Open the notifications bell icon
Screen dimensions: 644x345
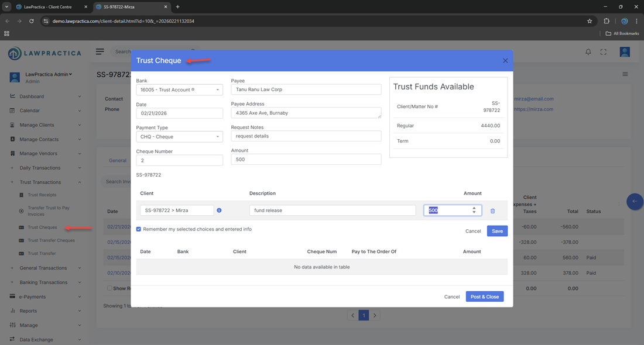(588, 52)
